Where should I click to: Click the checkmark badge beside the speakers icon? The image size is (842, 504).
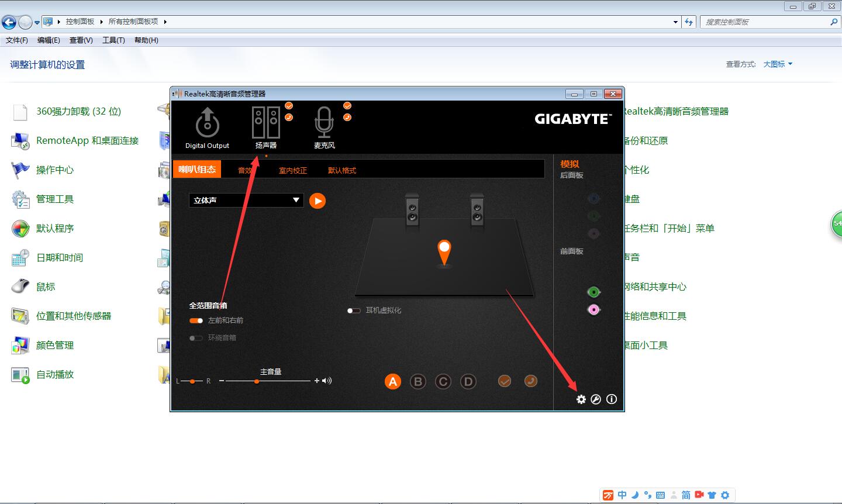(x=289, y=105)
